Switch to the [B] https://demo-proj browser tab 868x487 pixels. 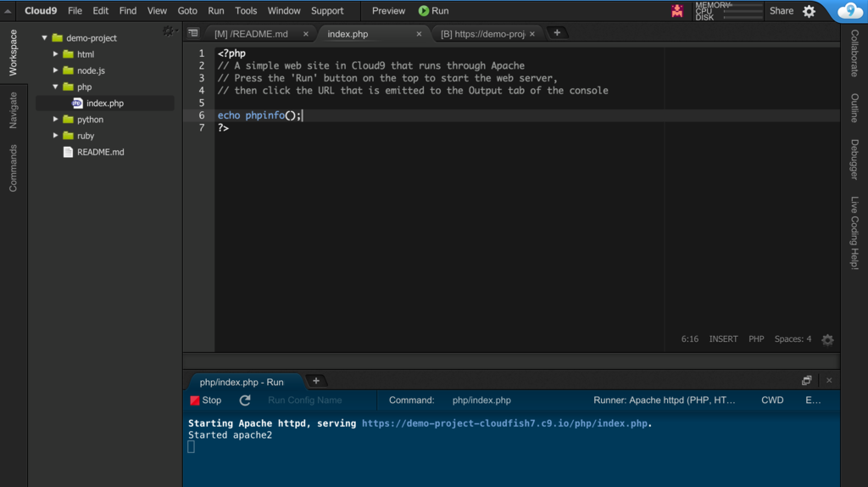pyautogui.click(x=482, y=34)
